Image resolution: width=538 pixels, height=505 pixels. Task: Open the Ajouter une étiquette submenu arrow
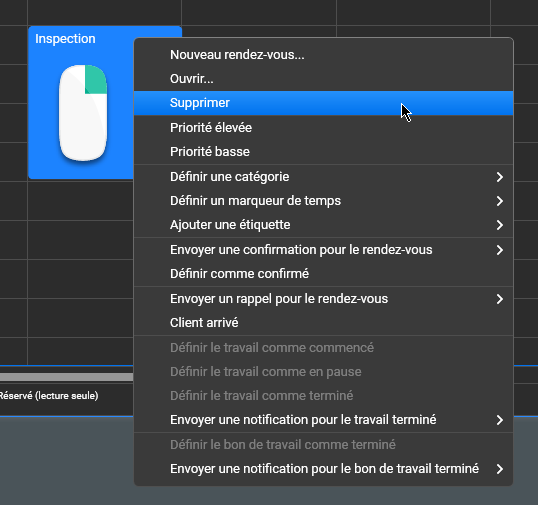[x=500, y=225]
